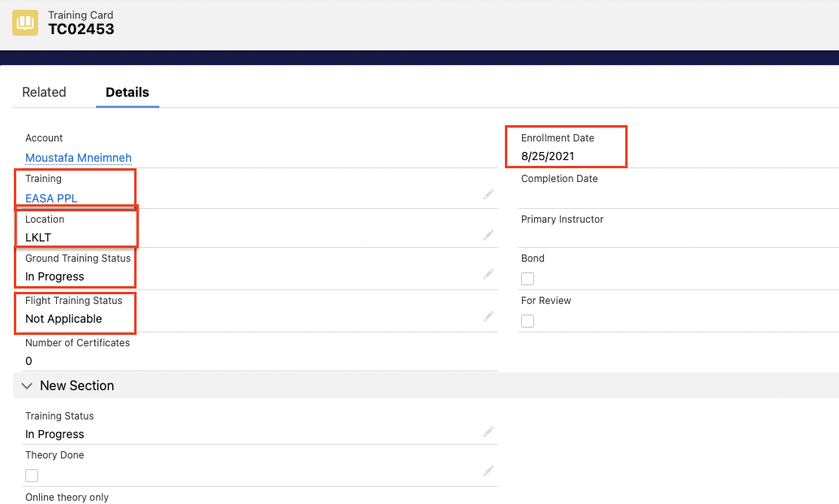The height and width of the screenshot is (504, 839).
Task: Click the Theory Done field label
Action: coord(54,455)
